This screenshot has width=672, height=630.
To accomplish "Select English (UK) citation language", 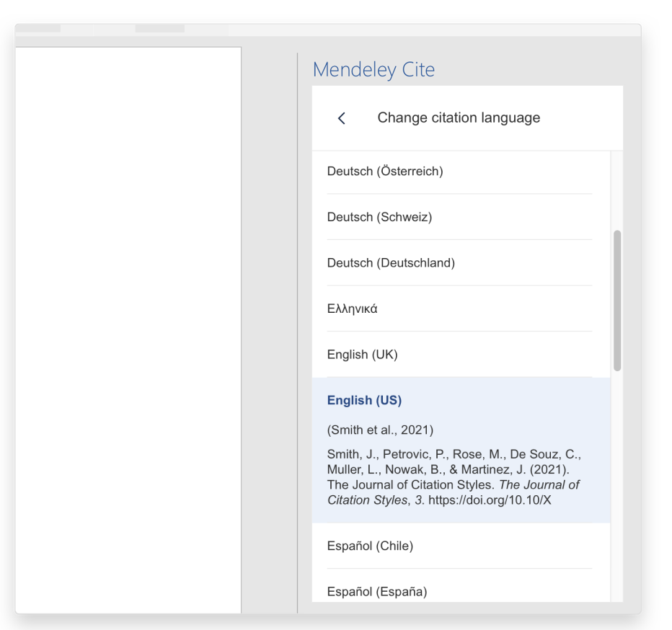I will tap(363, 354).
